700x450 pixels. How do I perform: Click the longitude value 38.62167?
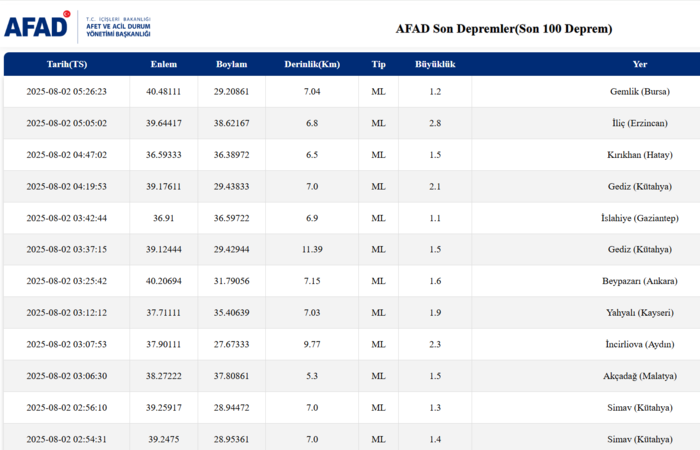pos(231,123)
